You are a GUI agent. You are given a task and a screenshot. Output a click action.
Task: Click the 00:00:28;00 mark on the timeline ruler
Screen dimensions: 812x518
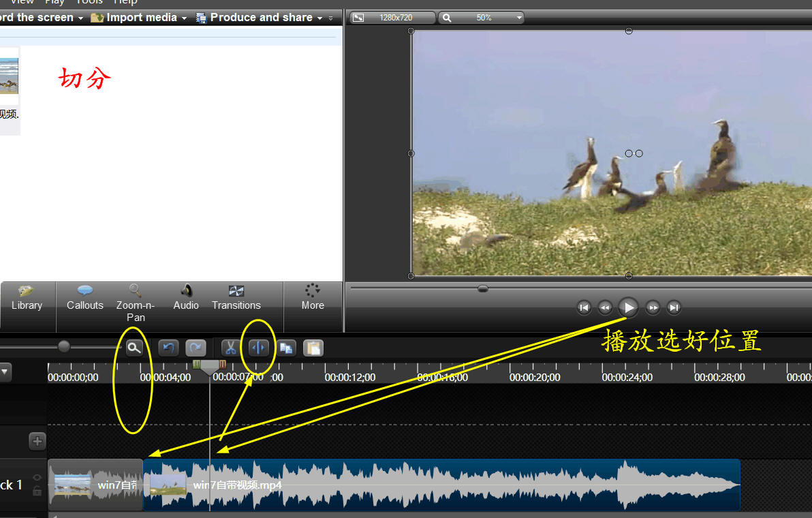pos(719,378)
